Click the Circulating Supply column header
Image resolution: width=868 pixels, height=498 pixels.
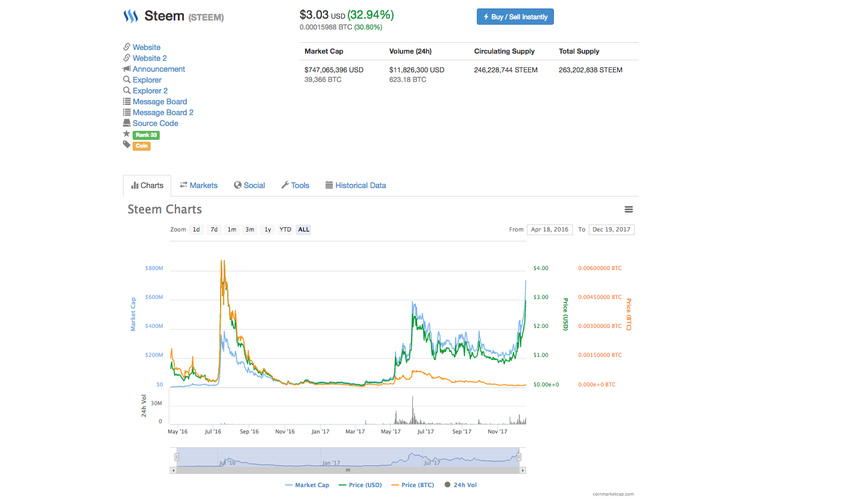(x=505, y=51)
